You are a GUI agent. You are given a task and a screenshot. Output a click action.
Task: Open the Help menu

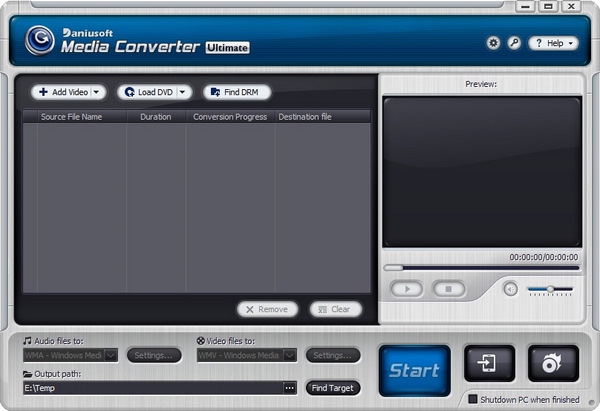[553, 43]
